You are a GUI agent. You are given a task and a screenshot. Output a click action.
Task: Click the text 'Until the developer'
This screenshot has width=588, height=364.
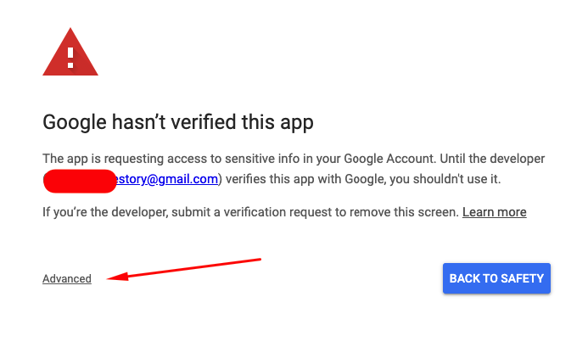pyautogui.click(x=492, y=159)
